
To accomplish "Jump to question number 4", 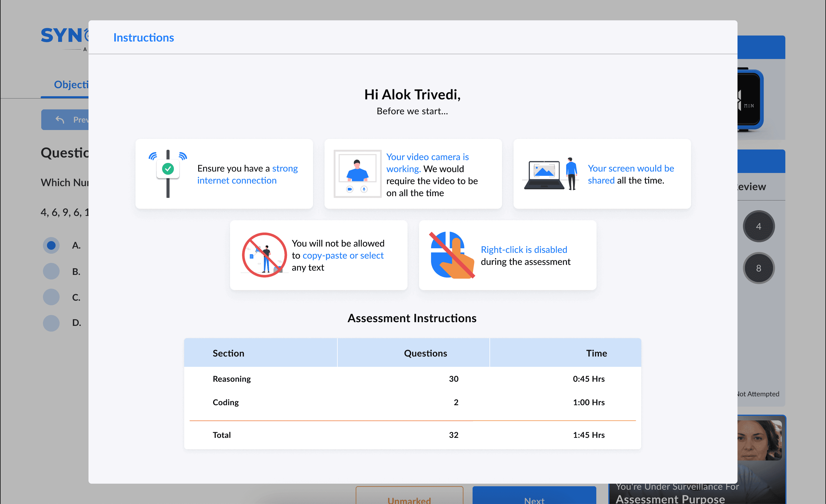I will (758, 227).
